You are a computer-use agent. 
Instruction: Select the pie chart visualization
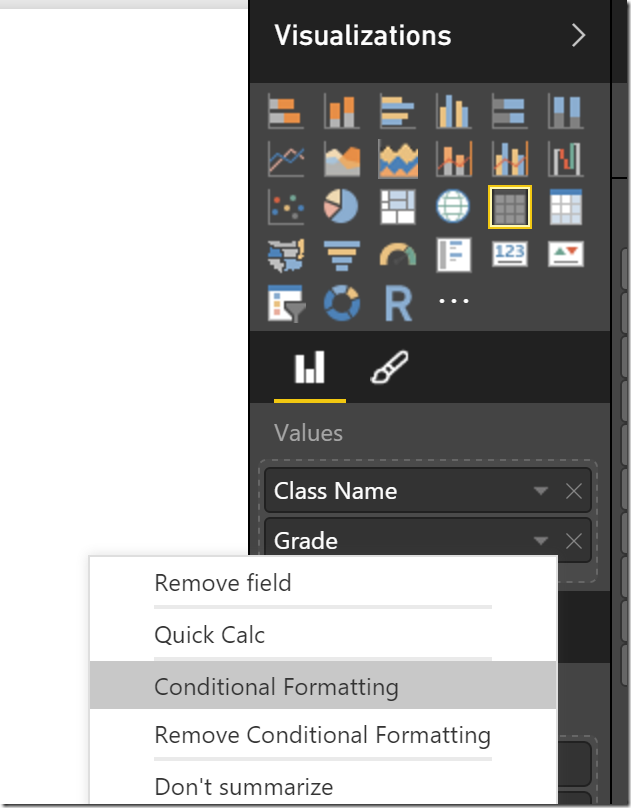click(x=341, y=207)
